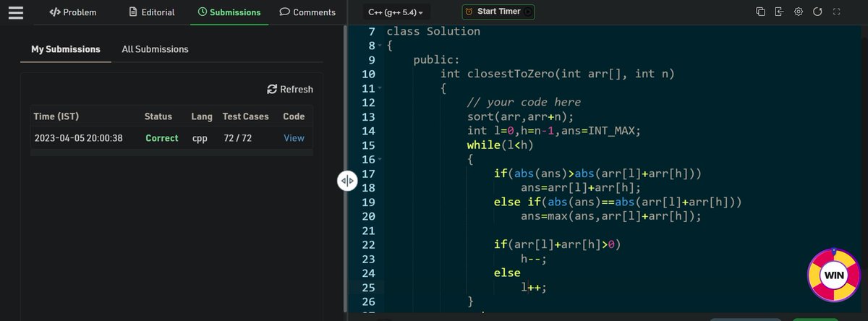868x321 pixels.
Task: Open the WIN spin wheel
Action: pyautogui.click(x=834, y=275)
